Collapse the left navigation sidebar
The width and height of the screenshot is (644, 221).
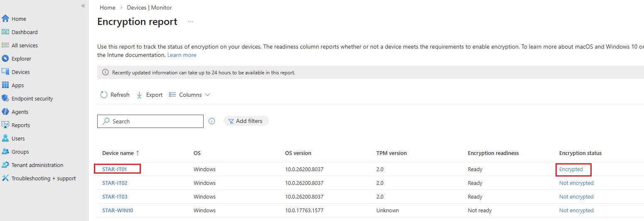click(x=83, y=6)
